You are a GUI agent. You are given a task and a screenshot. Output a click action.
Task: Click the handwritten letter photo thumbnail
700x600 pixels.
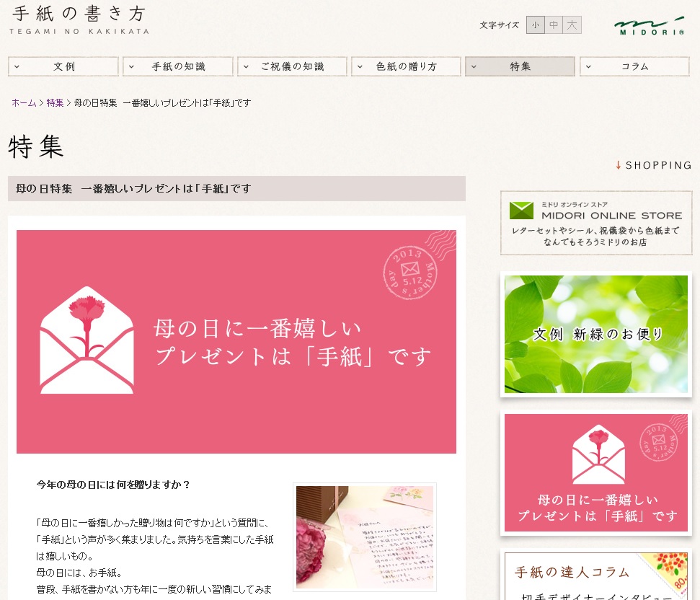tap(365, 537)
